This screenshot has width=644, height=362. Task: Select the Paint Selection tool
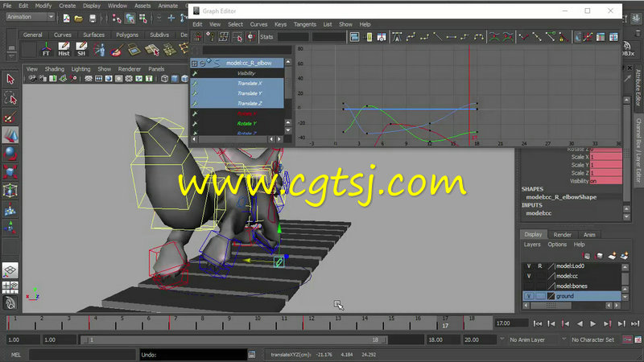tap(10, 117)
